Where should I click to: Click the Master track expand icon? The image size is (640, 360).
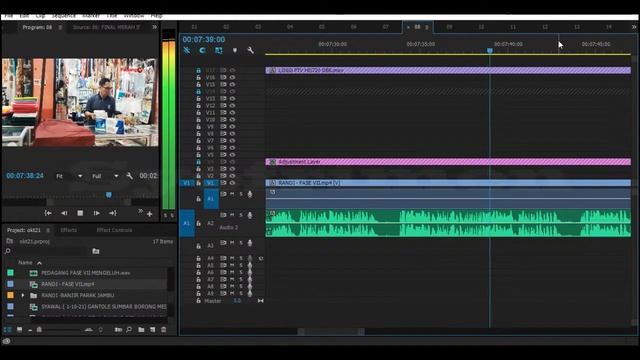point(260,301)
